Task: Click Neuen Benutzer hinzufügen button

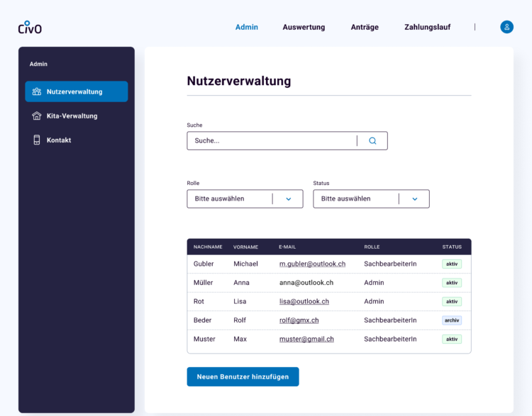Action: point(243,377)
